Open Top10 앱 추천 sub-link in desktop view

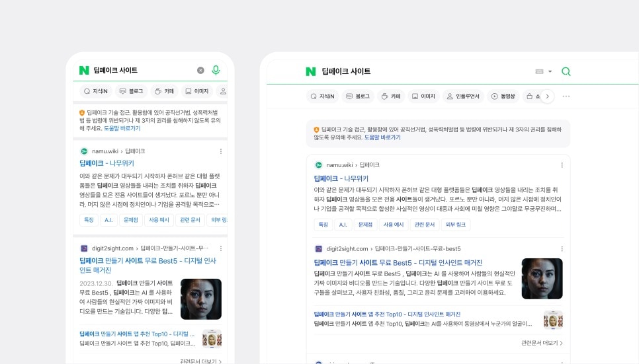coord(387,314)
